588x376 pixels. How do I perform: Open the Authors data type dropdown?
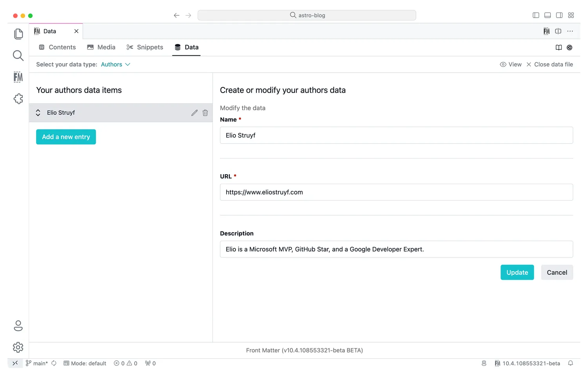click(x=116, y=64)
